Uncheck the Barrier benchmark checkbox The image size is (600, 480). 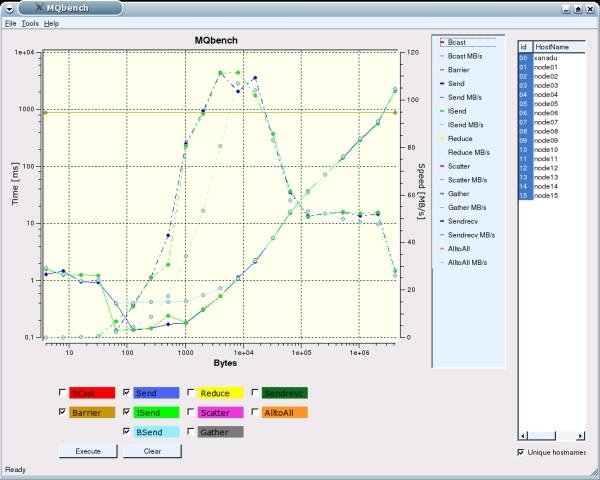[63, 412]
